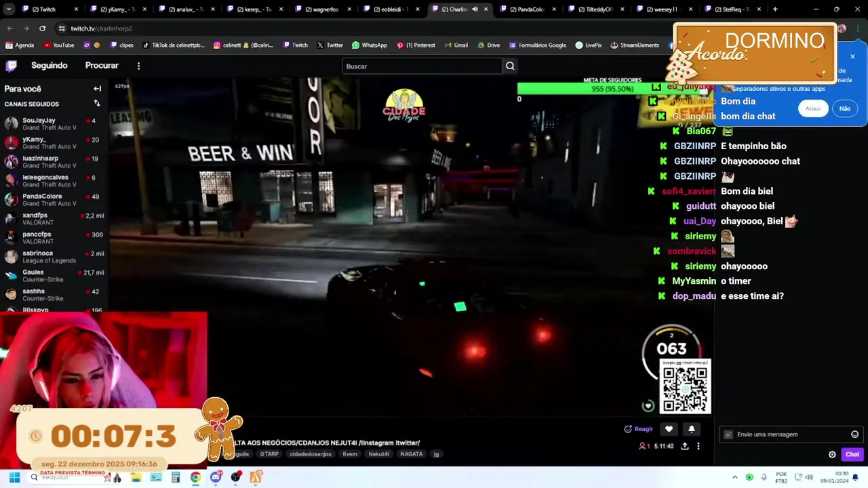This screenshot has height=488, width=868.
Task: Open luazinhaarp channel in sidebar
Action: 54,161
